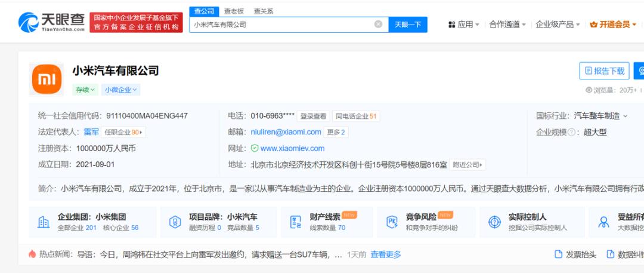Switch to the 查老板 tab
Screen dimensions: 644x273
tap(234, 11)
